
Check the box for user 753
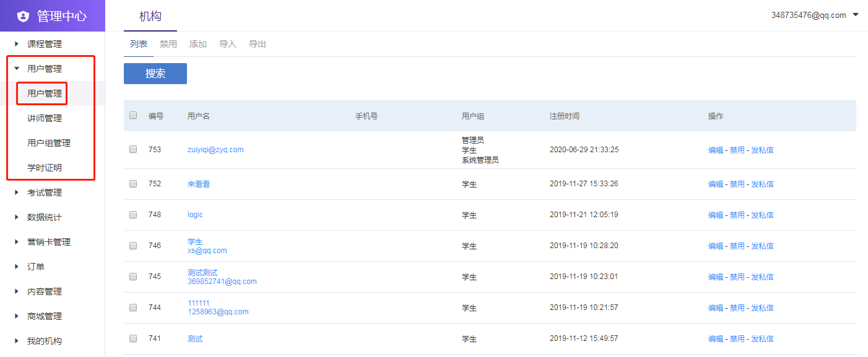pos(133,149)
